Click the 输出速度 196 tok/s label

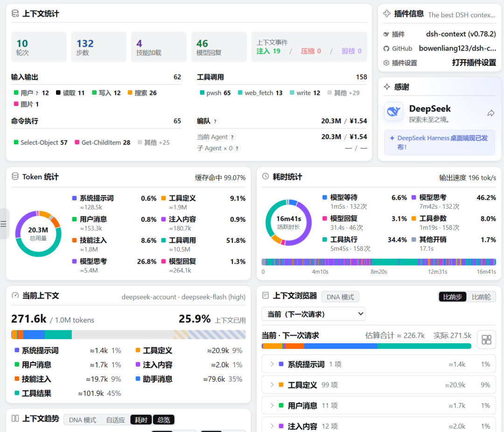468,177
